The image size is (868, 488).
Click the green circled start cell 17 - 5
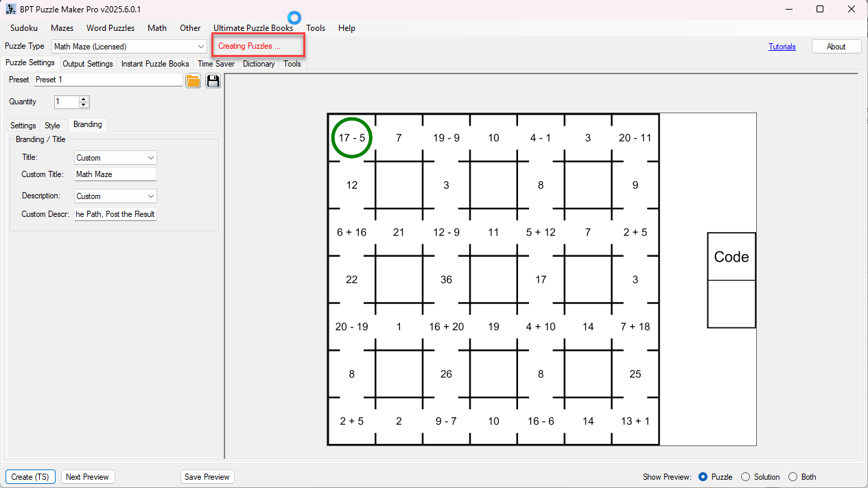(351, 138)
